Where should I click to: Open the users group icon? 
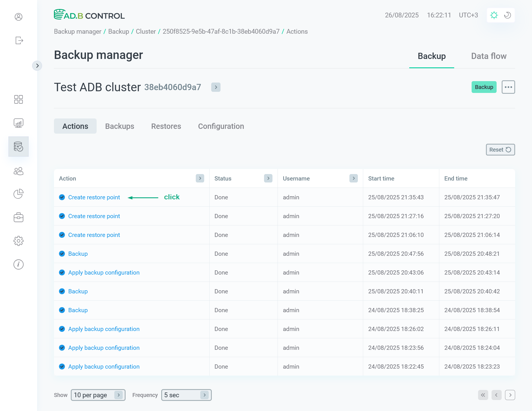[19, 171]
